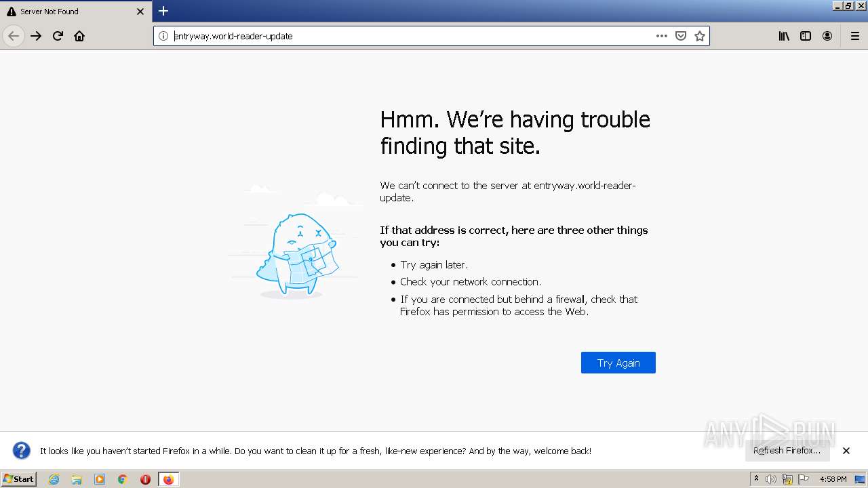Click the 'Try again later.' bullet text

coord(434,265)
